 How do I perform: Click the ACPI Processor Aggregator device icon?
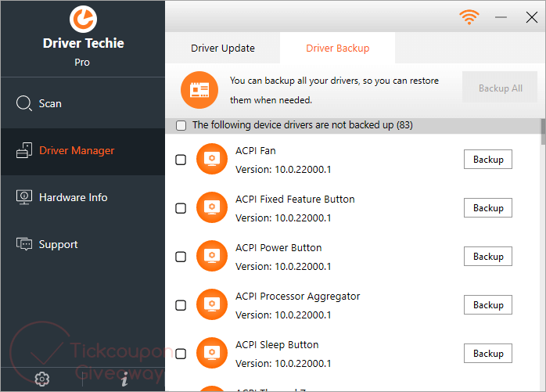[212, 304]
